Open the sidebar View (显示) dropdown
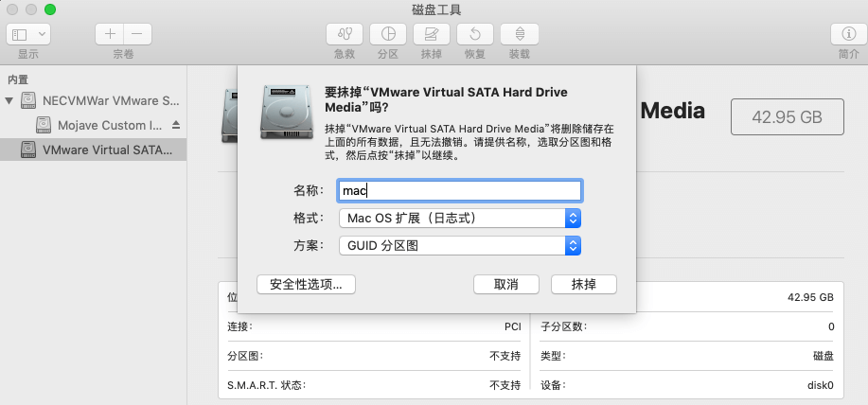 [28, 34]
